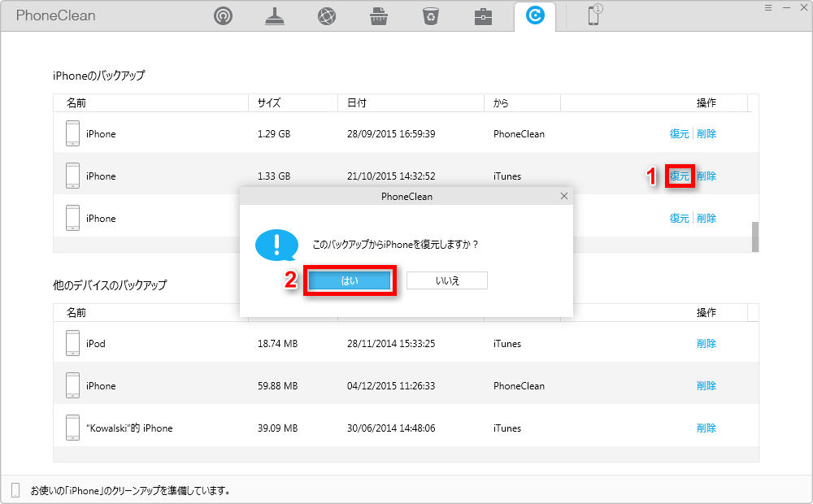
Task: Select the 1.33 GB iPhone backup device icon
Action: (72, 176)
